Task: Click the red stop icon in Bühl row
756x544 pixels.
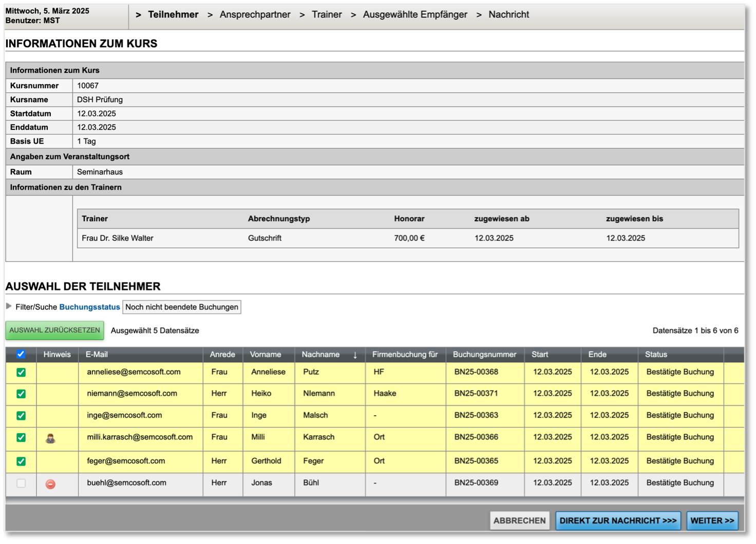Action: pos(50,484)
